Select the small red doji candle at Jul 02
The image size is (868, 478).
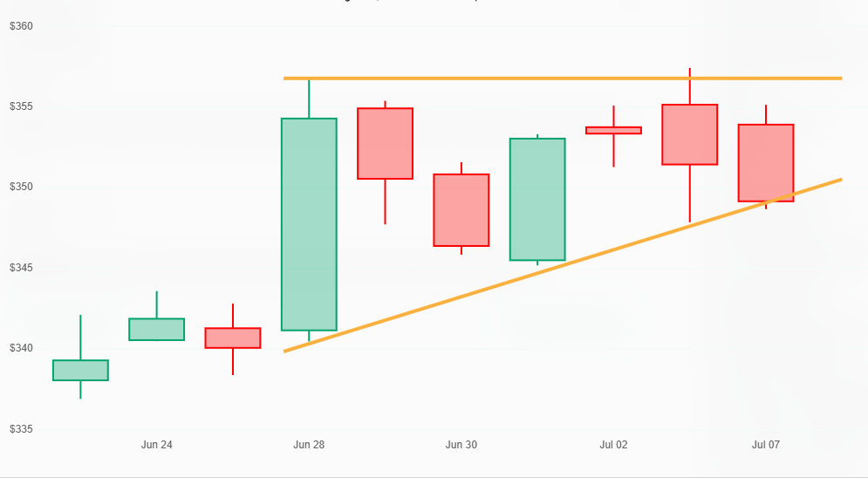[x=613, y=130]
